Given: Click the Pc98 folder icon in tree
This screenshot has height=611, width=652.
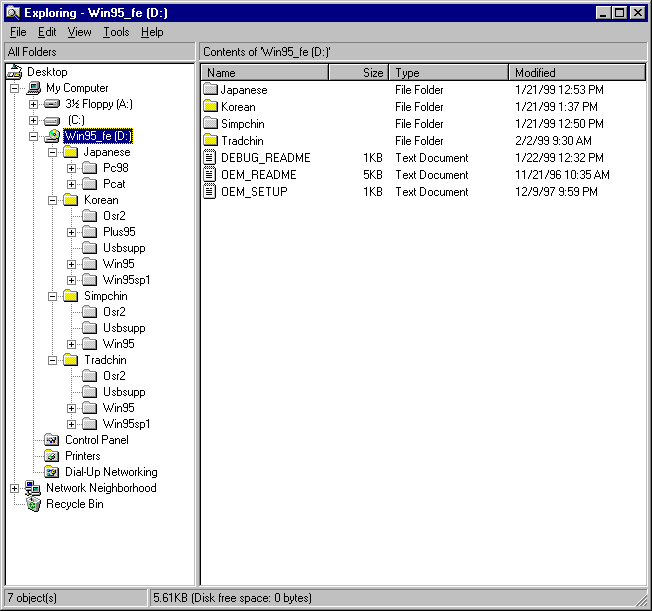Looking at the screenshot, I should (89, 168).
